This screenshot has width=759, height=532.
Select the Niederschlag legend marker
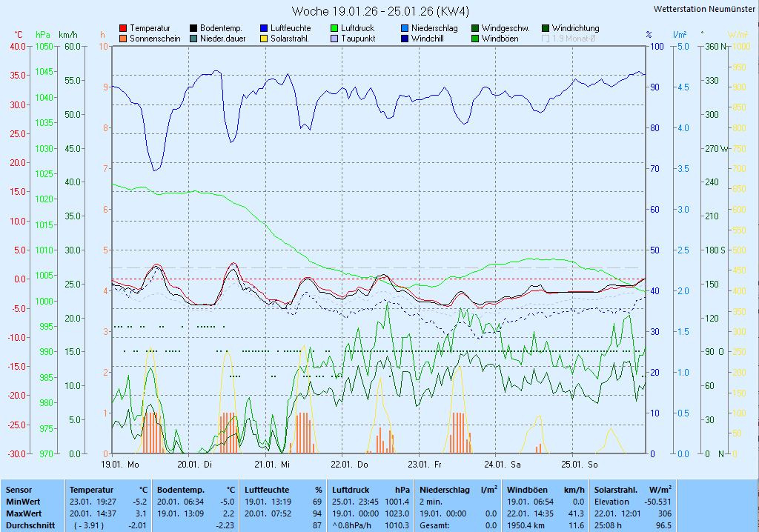pyautogui.click(x=405, y=28)
